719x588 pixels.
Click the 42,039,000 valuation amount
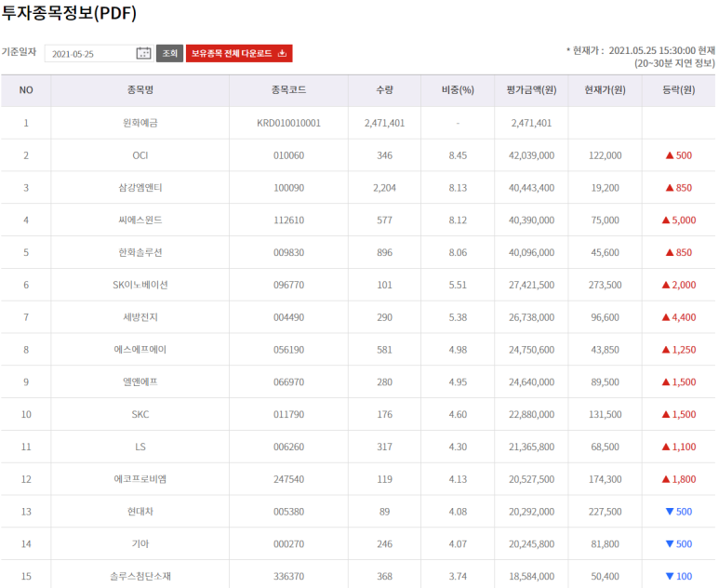tap(531, 155)
